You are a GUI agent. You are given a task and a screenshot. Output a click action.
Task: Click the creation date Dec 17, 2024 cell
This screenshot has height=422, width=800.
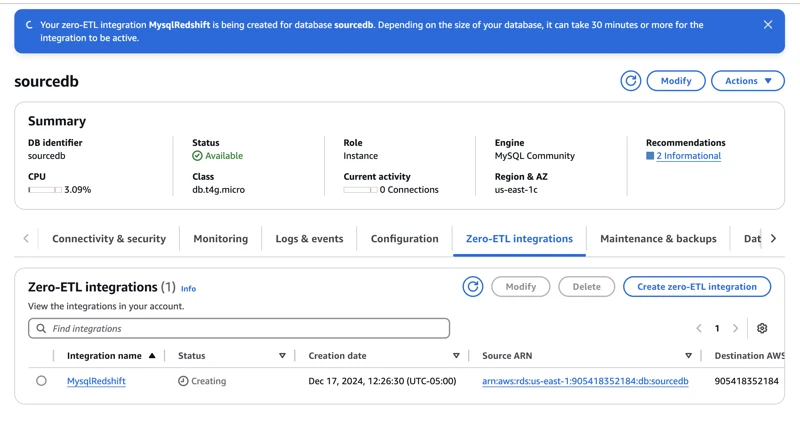click(x=382, y=381)
